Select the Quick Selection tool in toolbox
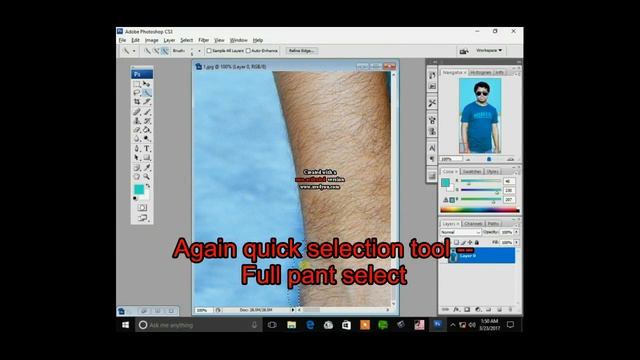Screen dimensions: 640x360 click(x=147, y=93)
